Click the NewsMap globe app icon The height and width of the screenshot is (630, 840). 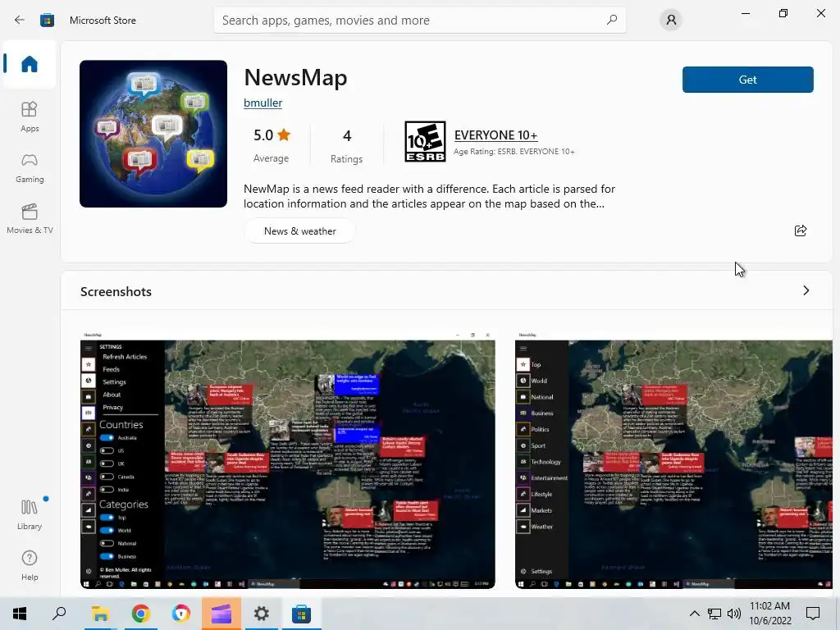[153, 134]
